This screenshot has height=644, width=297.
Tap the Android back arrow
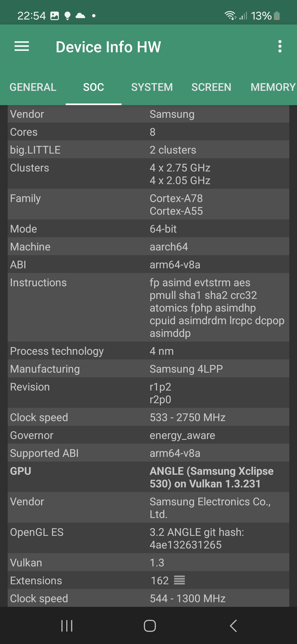click(x=233, y=626)
